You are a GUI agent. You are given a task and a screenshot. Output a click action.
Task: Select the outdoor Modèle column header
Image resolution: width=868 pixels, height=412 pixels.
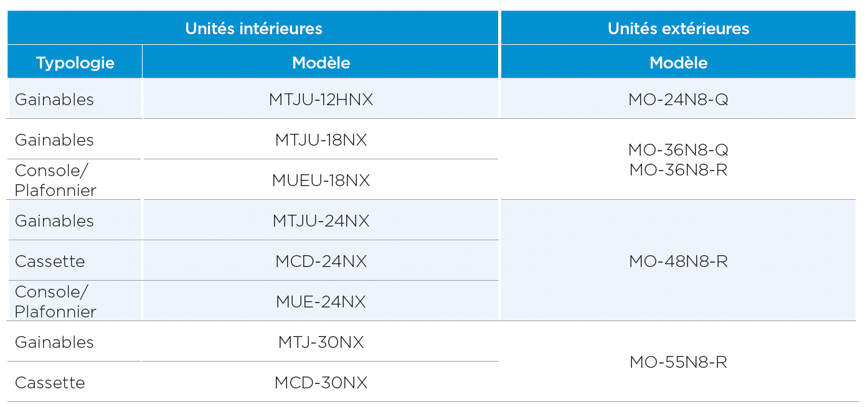coord(678,62)
